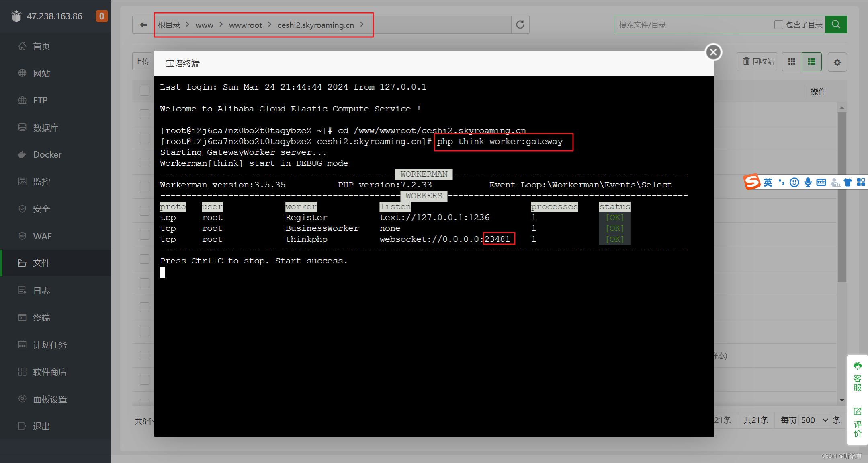The width and height of the screenshot is (868, 463).
Task: Click the notification badge showing 0
Action: 102,16
